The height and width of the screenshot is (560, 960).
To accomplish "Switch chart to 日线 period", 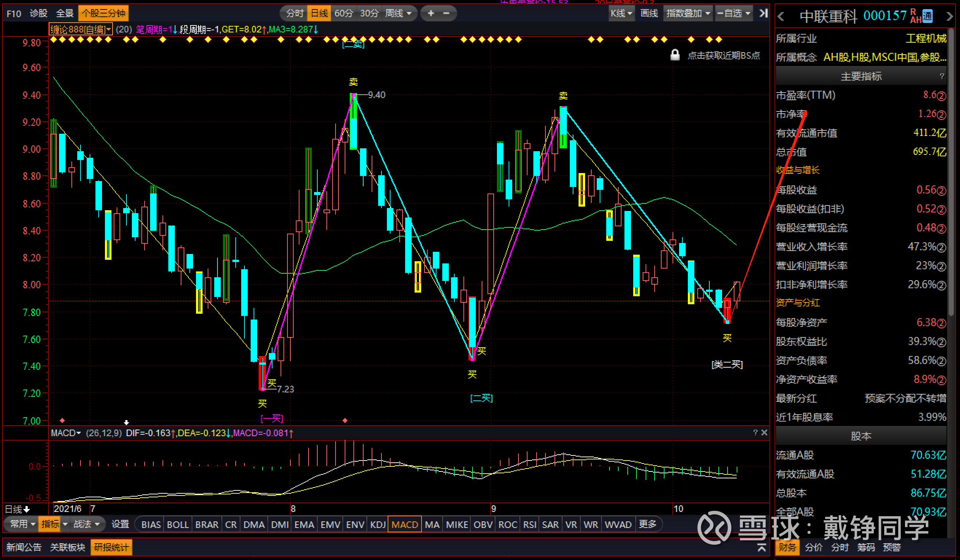I will pyautogui.click(x=319, y=13).
